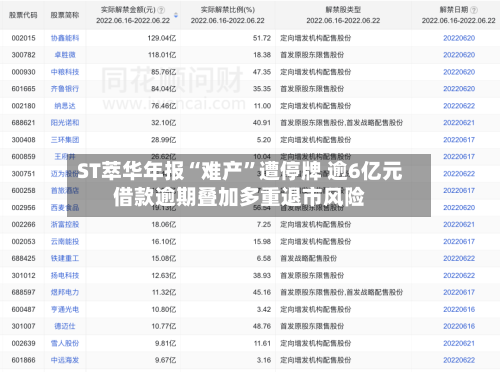Open stock link 亨通光电

[x=65, y=309]
